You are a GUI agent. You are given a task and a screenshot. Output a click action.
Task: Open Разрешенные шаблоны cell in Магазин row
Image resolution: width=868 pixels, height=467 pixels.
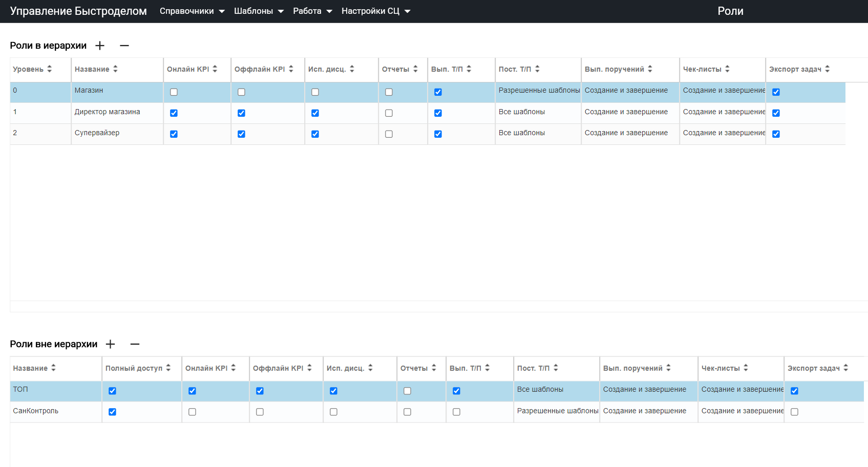tap(539, 91)
